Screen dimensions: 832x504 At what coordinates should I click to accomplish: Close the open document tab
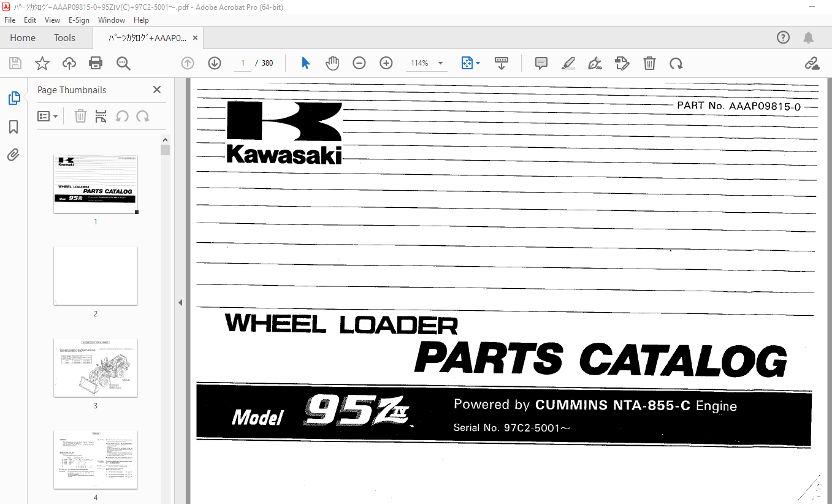[195, 37]
